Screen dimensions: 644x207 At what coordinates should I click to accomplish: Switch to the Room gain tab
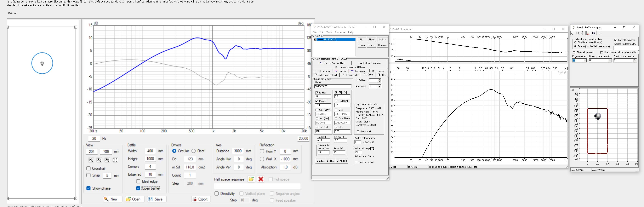(x=323, y=71)
